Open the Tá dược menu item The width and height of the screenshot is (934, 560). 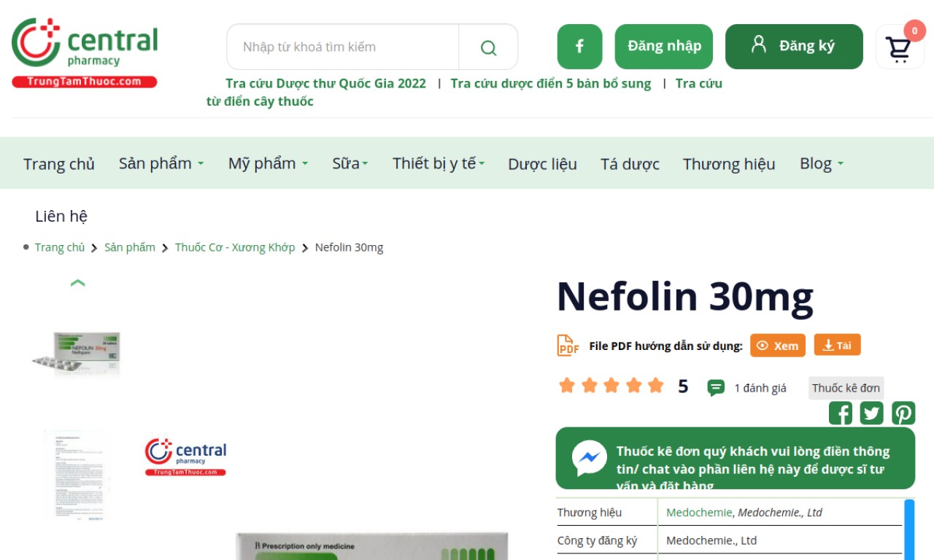pos(630,164)
